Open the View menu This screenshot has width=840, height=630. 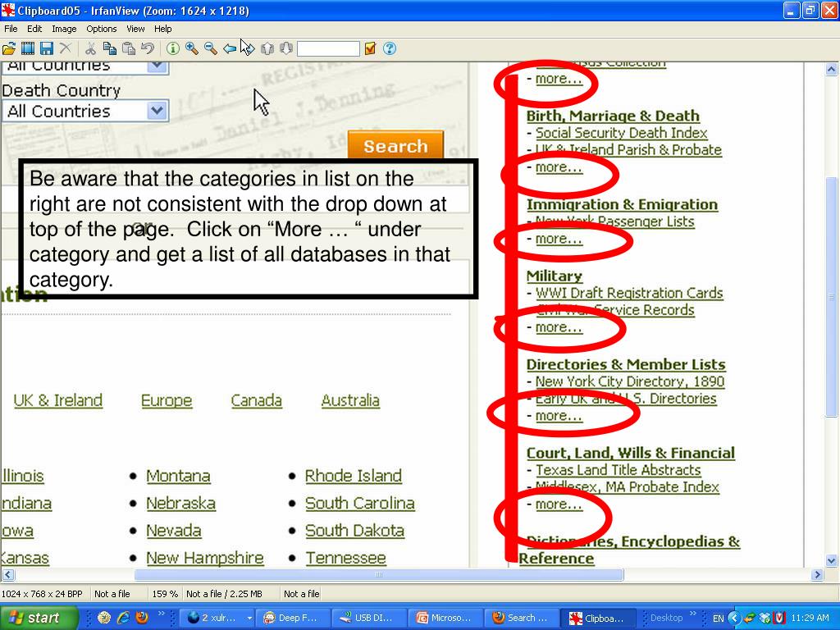tap(135, 29)
